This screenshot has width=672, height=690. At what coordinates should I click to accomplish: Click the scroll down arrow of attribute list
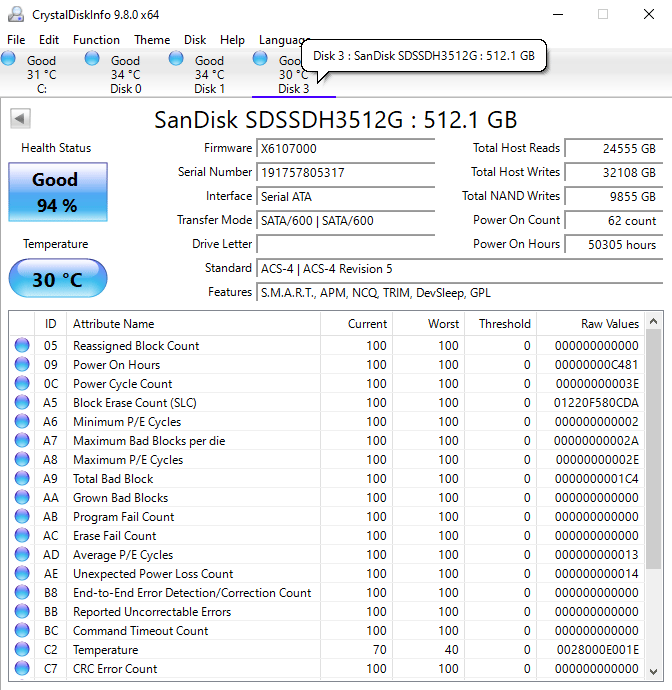tap(654, 672)
